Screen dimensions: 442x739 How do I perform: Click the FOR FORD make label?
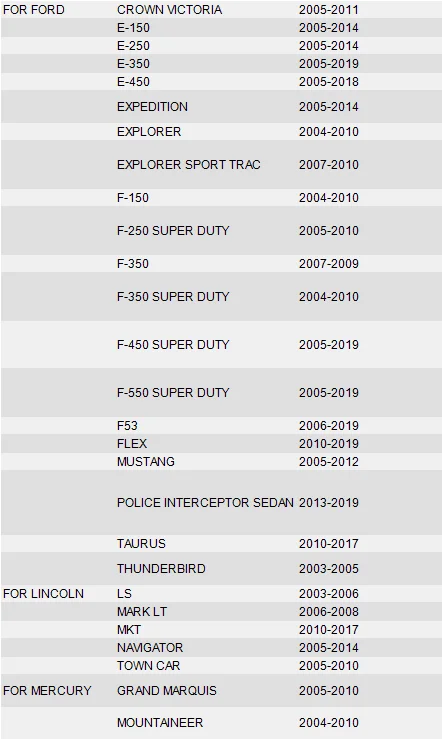tap(33, 10)
